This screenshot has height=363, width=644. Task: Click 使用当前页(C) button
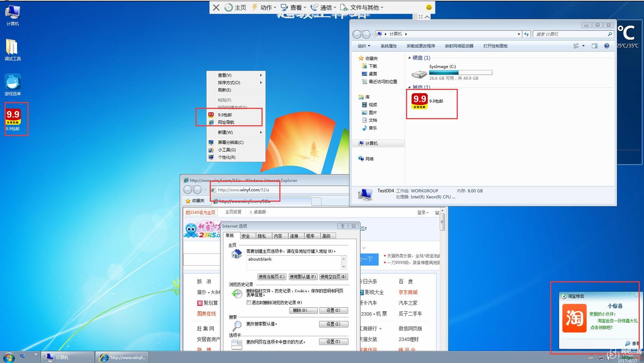[272, 277]
